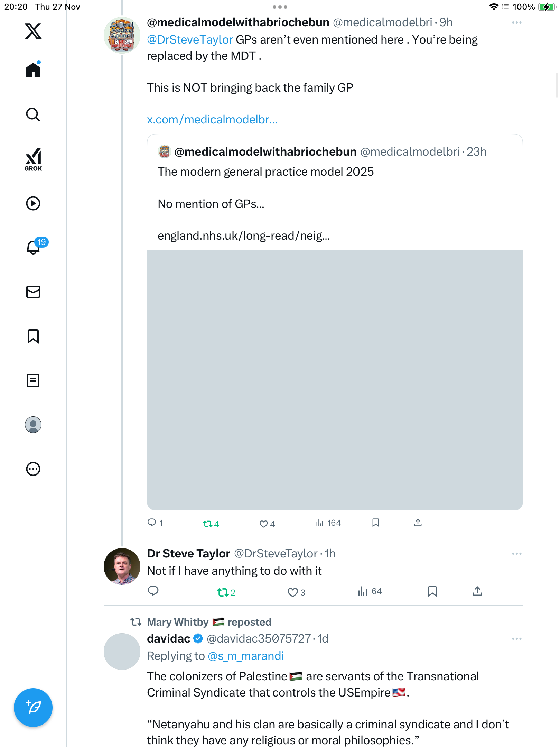This screenshot has height=747, width=560.
Task: Open sidebar Bookmarks page
Action: coord(33,336)
